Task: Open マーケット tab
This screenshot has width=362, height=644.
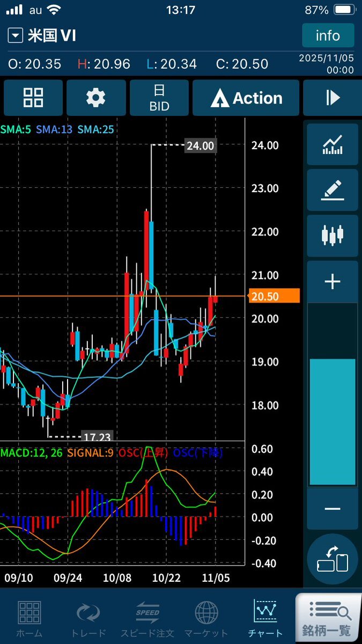Action: click(x=206, y=617)
